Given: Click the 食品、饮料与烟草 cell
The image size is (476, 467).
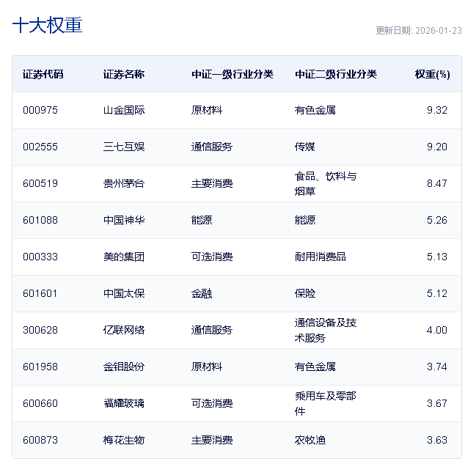Looking at the screenshot, I should point(326,183).
